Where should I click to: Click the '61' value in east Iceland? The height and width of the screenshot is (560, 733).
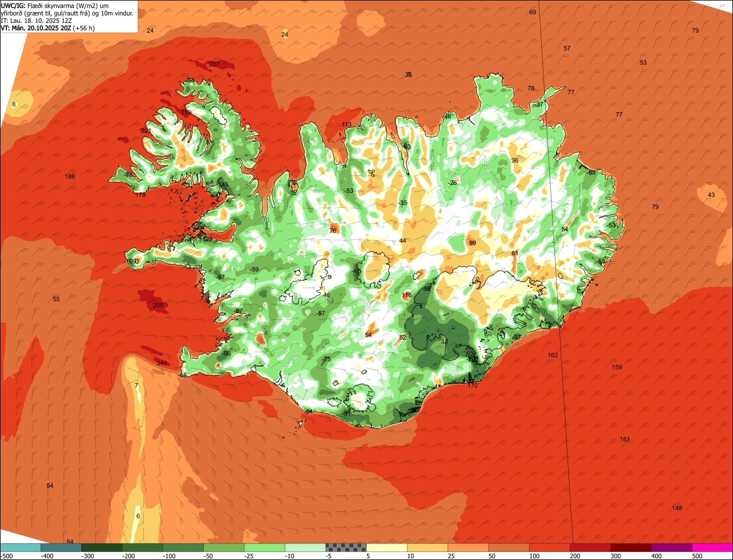point(515,253)
